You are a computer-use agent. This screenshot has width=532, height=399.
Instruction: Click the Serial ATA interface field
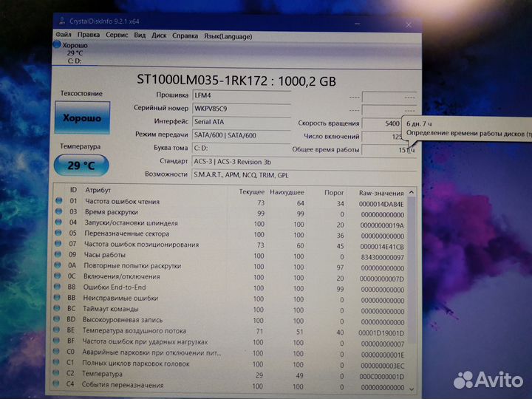241,122
